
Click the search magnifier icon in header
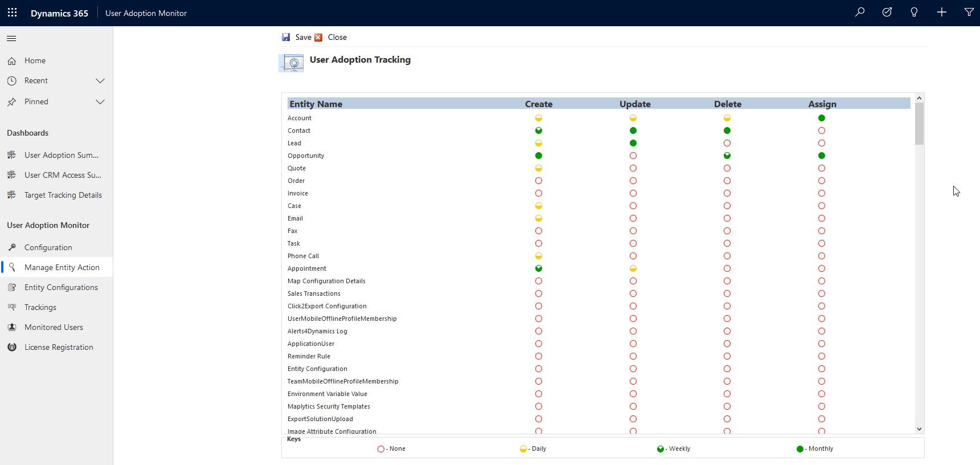pyautogui.click(x=860, y=12)
